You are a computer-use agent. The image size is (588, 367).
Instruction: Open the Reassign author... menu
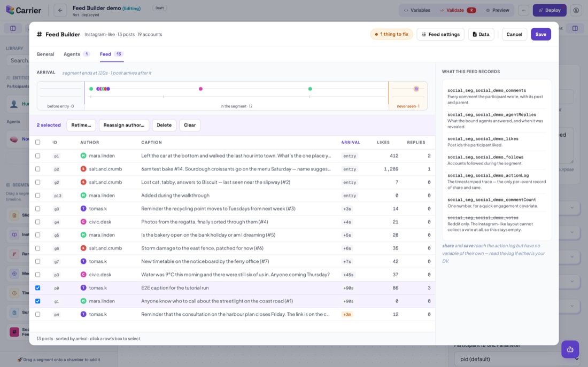[x=124, y=125]
